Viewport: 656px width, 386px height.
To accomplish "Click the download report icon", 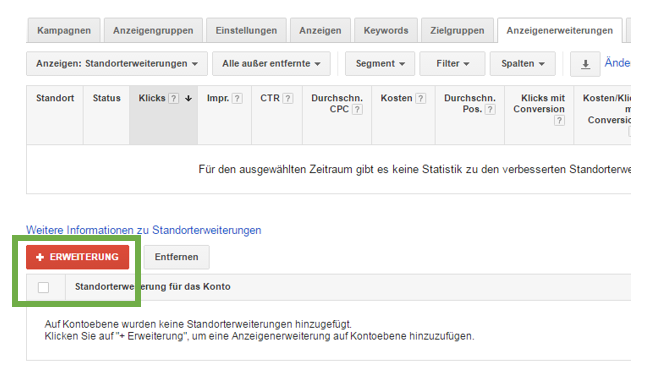I will pyautogui.click(x=585, y=64).
